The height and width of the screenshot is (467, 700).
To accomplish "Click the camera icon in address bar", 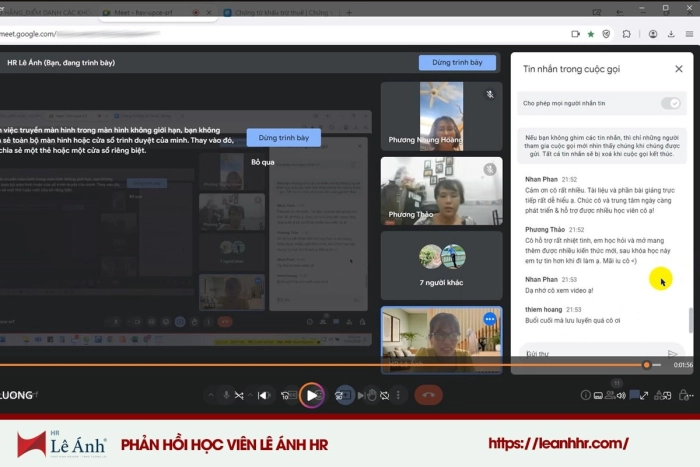I will pos(575,33).
